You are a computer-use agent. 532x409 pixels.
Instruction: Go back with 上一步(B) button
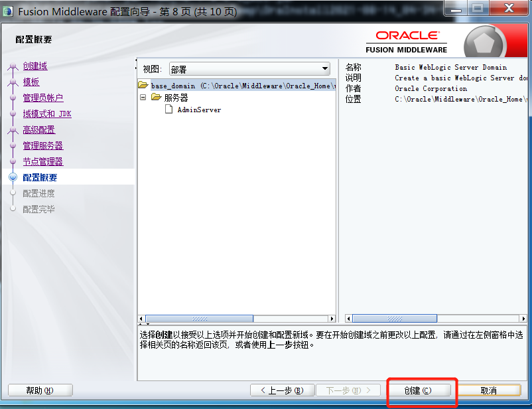283,390
